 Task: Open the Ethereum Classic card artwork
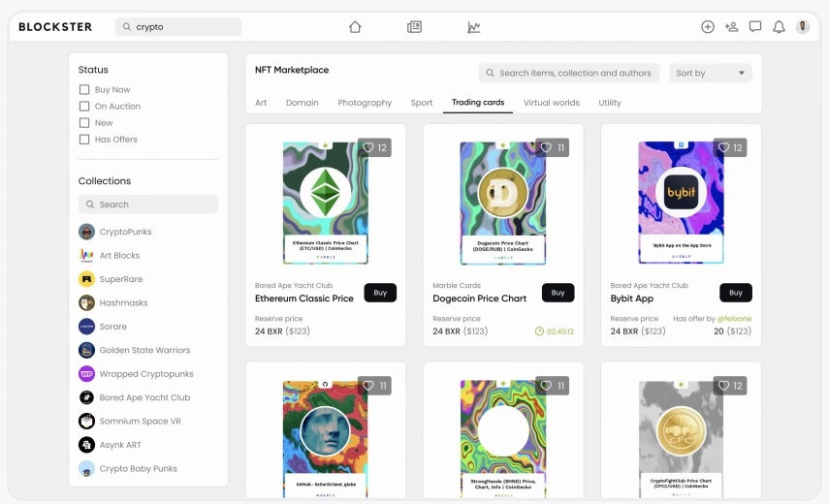pos(326,203)
